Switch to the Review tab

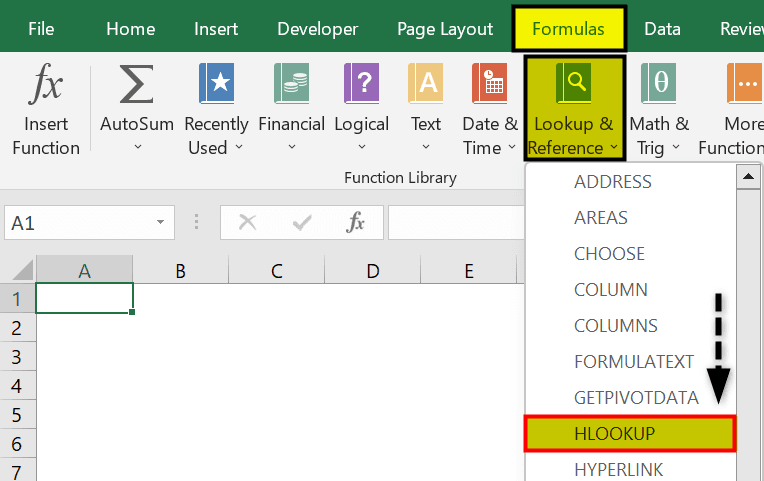pos(742,29)
